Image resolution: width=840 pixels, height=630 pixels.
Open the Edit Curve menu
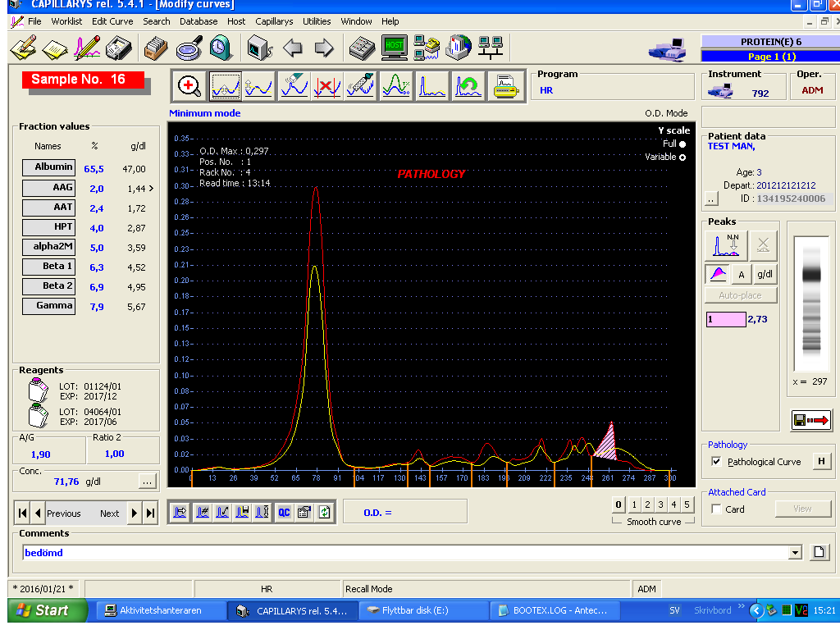[x=112, y=21]
